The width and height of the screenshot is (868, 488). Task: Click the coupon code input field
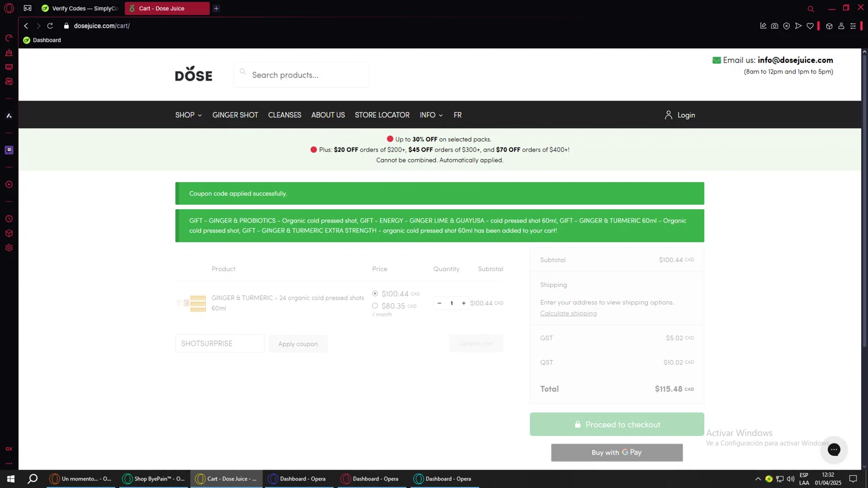(220, 343)
